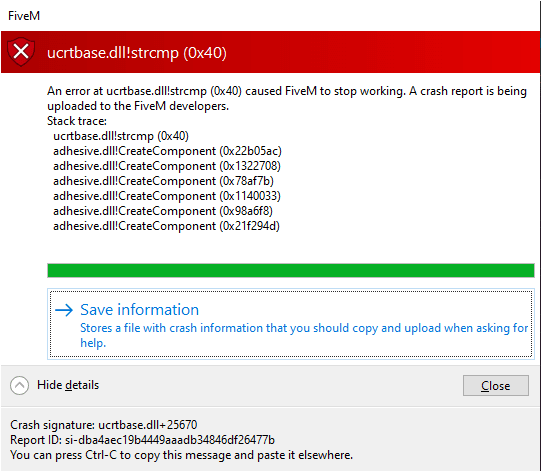The width and height of the screenshot is (541, 471).
Task: Click the red ucrtbase.dll!strcmp header banner
Action: (270, 52)
